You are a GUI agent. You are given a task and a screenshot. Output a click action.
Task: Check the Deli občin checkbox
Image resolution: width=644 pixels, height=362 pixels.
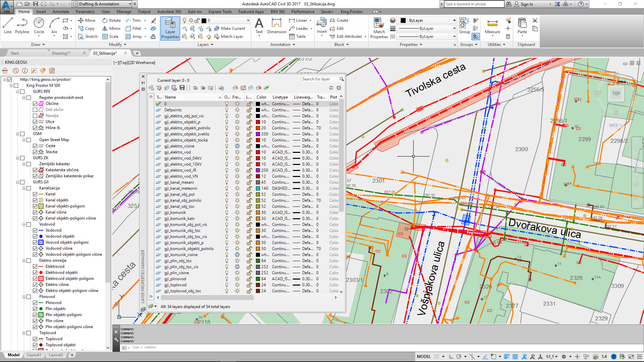point(35,110)
